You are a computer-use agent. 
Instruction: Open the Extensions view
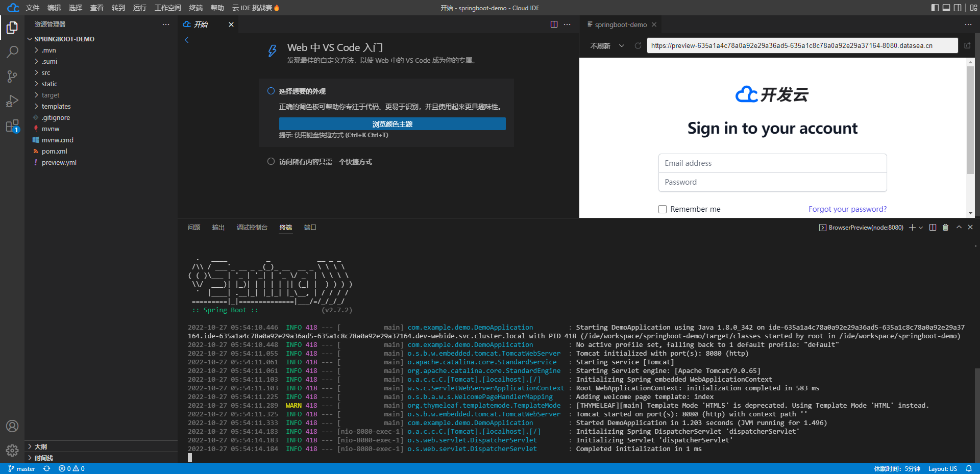click(12, 126)
